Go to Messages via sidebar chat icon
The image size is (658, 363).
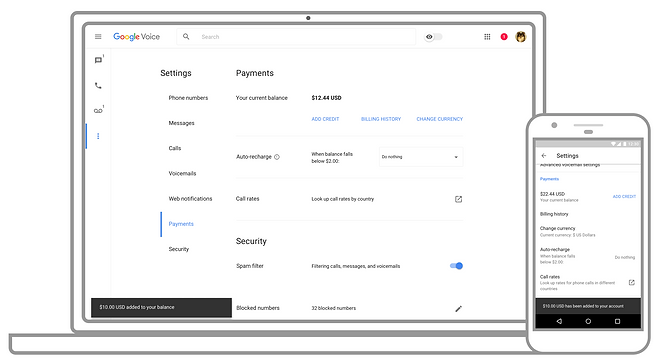click(x=98, y=60)
